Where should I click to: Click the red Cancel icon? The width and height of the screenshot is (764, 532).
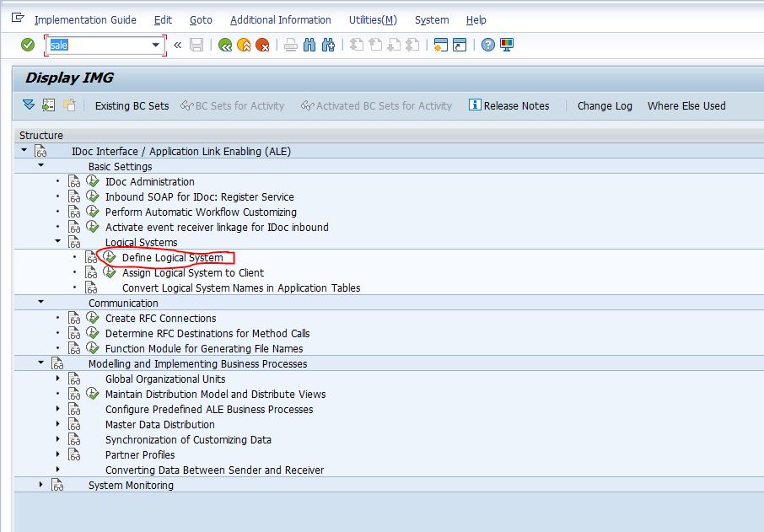tap(261, 44)
